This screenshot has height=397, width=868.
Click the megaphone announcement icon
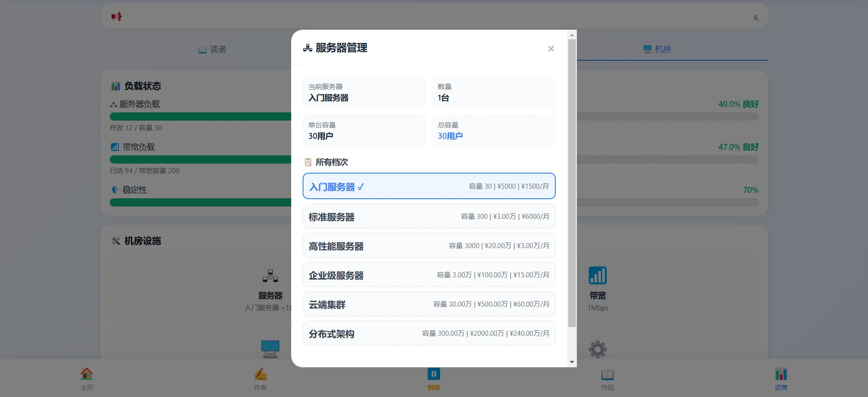tap(116, 16)
